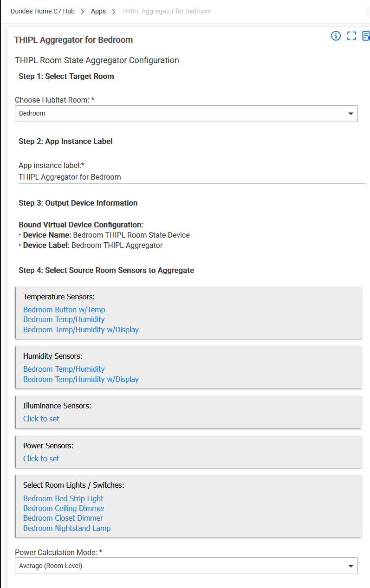Open the app info icon

336,36
